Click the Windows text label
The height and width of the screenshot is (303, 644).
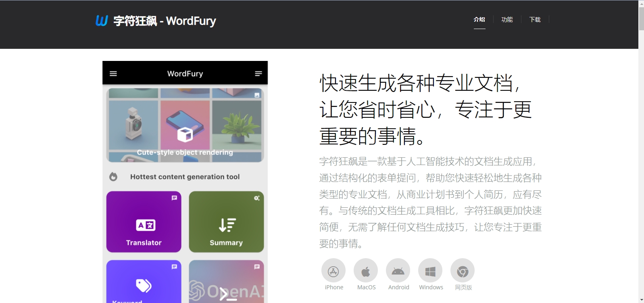[431, 287]
